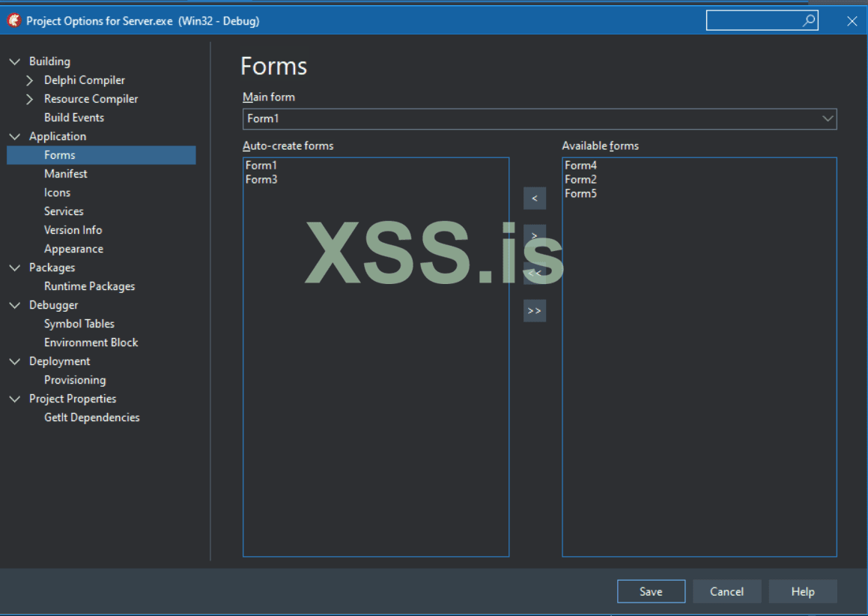Collapse the Packages tree node
The height and width of the screenshot is (616, 868).
tap(15, 268)
